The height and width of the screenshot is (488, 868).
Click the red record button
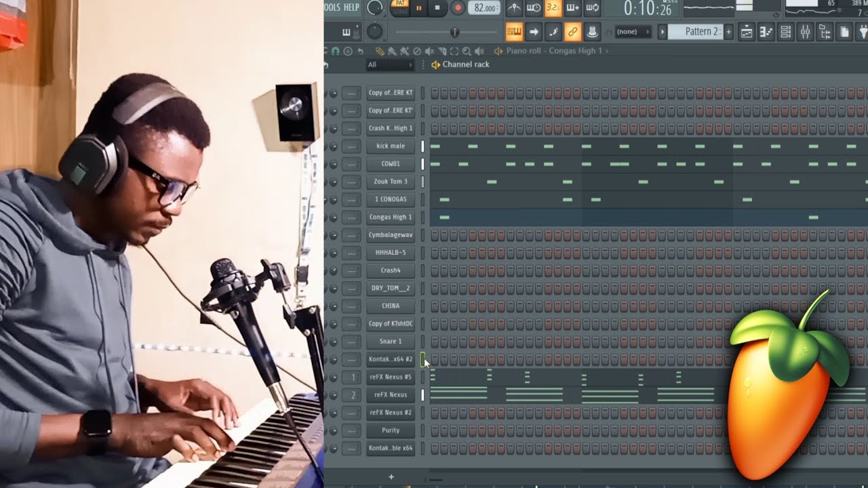click(457, 8)
